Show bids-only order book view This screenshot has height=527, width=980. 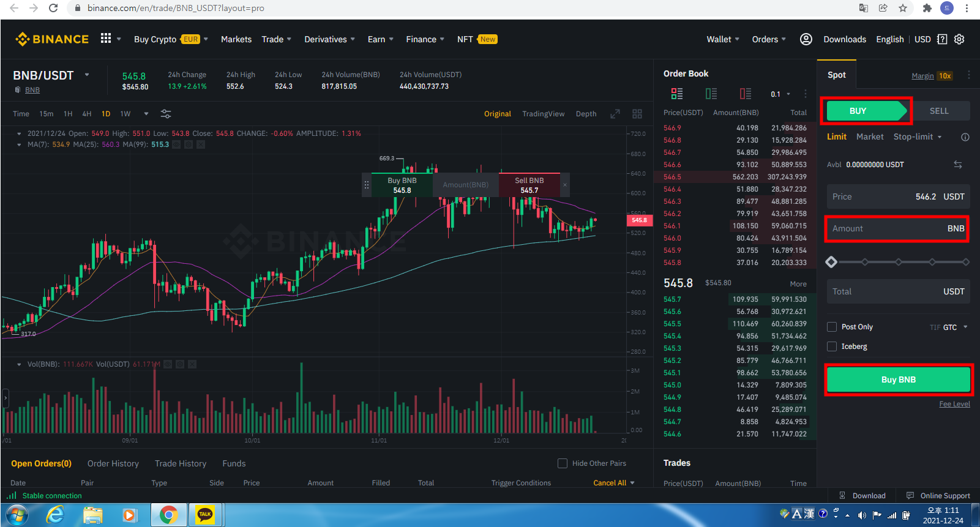click(x=711, y=94)
